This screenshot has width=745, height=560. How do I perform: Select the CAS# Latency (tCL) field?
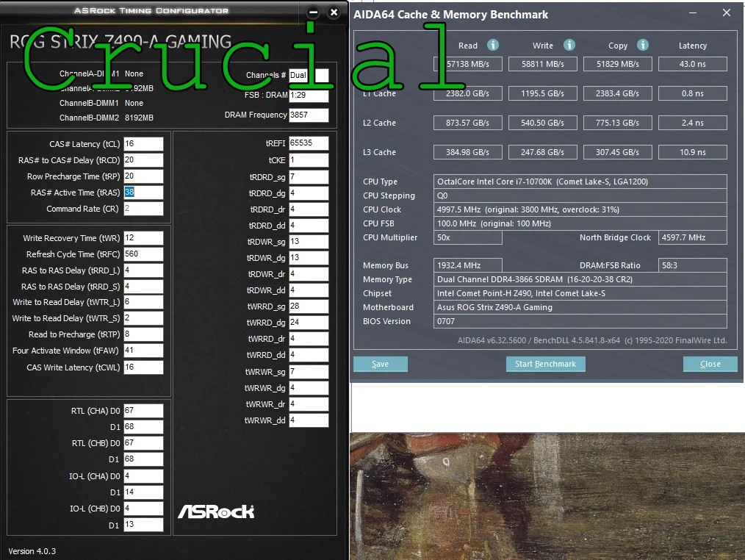coord(143,143)
